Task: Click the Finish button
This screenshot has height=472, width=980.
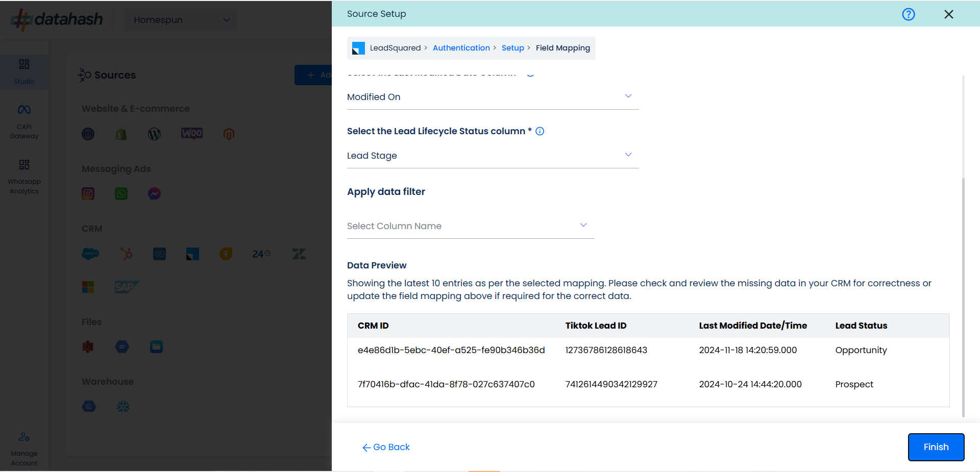Action: 936,447
